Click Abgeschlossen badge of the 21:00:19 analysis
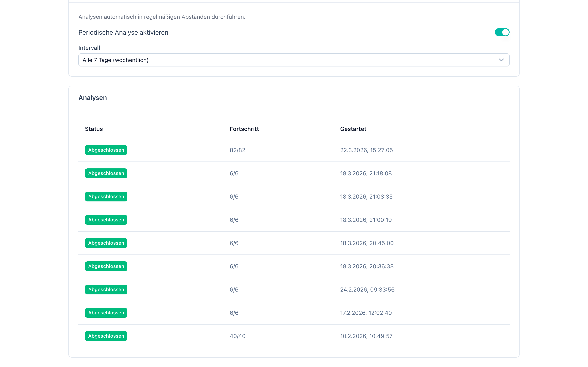588x367 pixels. coord(106,220)
